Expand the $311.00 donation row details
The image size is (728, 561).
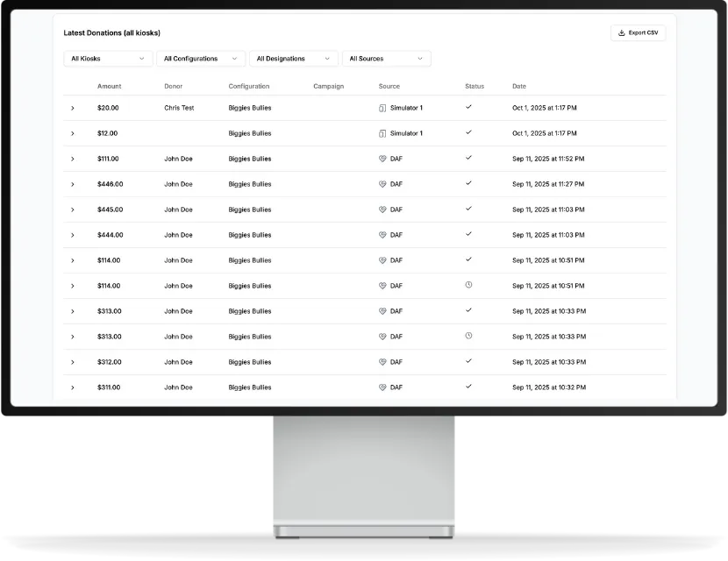(73, 387)
